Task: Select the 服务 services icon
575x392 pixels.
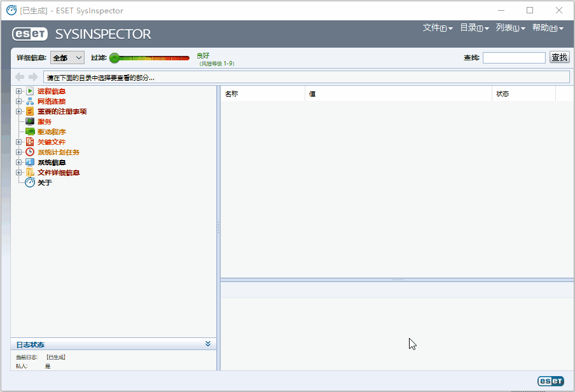Action: tap(30, 121)
